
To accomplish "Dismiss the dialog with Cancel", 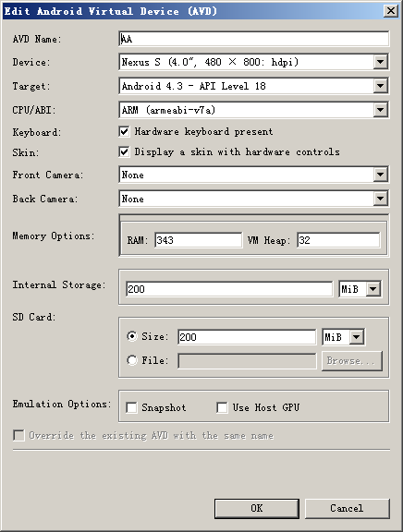I will 347,508.
